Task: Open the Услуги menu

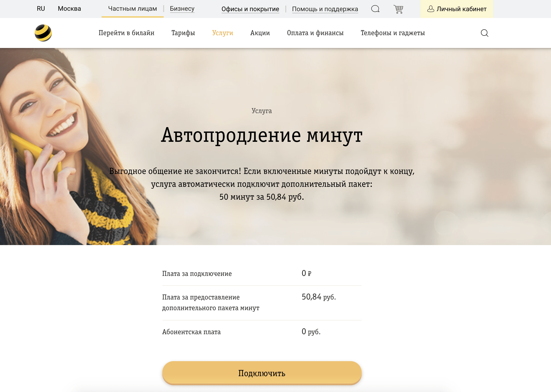Action: [223, 33]
